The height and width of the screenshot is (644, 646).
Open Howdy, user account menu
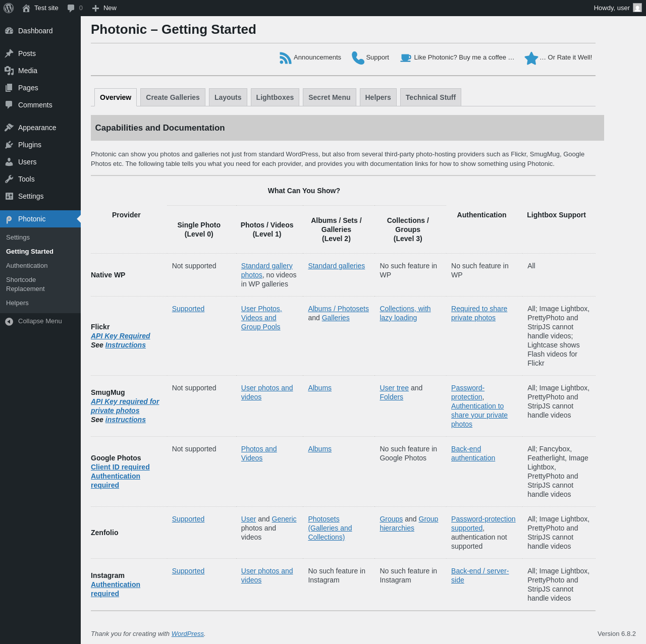click(618, 8)
